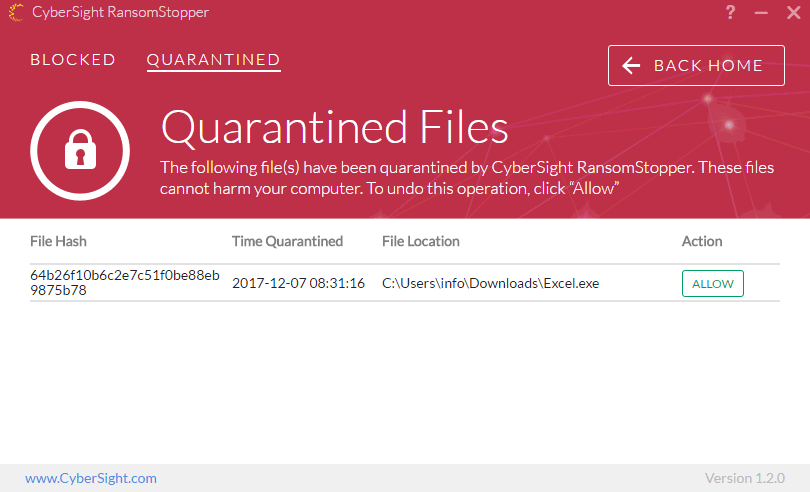
Task: Click the Time Quarantined column header
Action: (x=287, y=241)
